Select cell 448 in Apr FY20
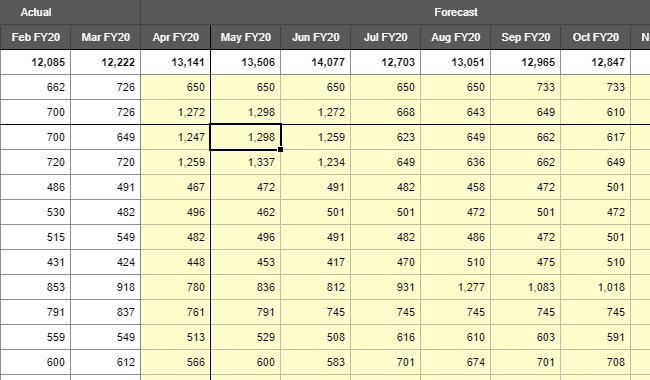 point(176,262)
